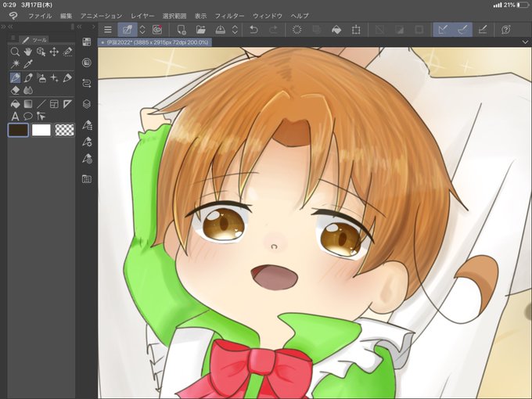Image resolution: width=532 pixels, height=399 pixels.
Task: Open the Material palette icon
Action: [87, 179]
